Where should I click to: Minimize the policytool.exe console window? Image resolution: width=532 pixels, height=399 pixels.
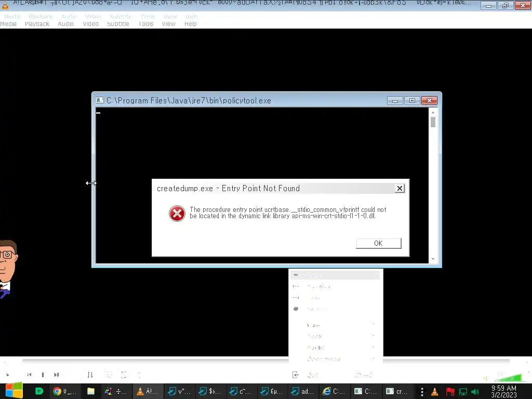[395, 101]
